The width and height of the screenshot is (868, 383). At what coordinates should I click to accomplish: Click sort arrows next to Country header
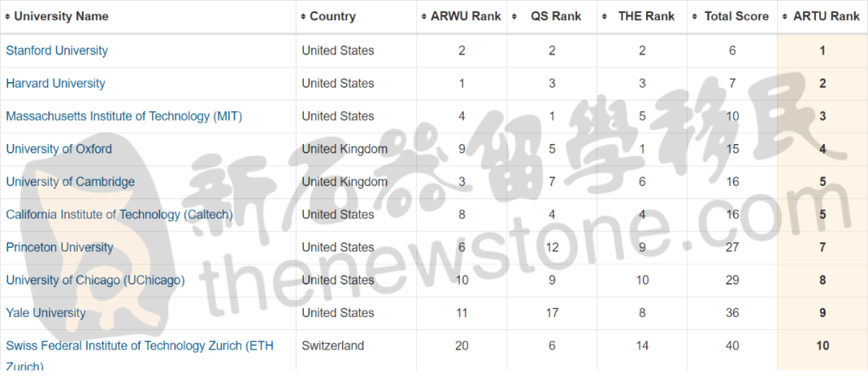[x=303, y=17]
